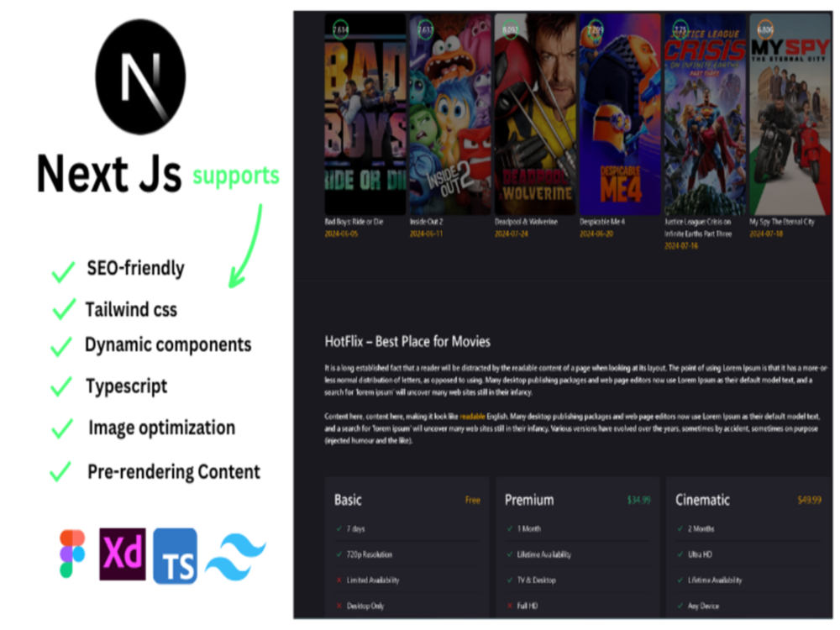Click the 2 Months feature text
This screenshot has height=630, width=840.
701,528
